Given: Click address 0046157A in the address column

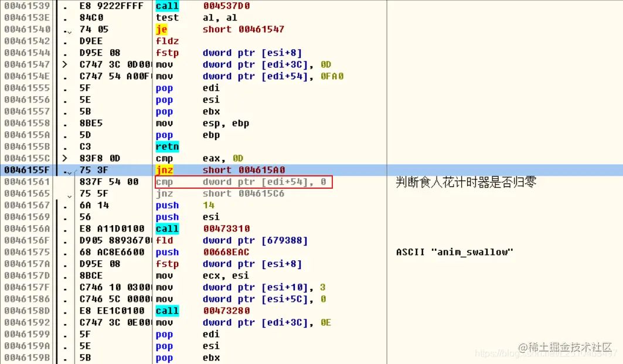Looking at the screenshot, I should pos(27,264).
